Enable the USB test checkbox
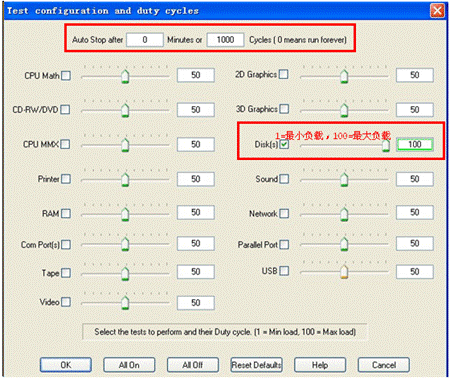This screenshot has height=378, width=450. (x=284, y=271)
